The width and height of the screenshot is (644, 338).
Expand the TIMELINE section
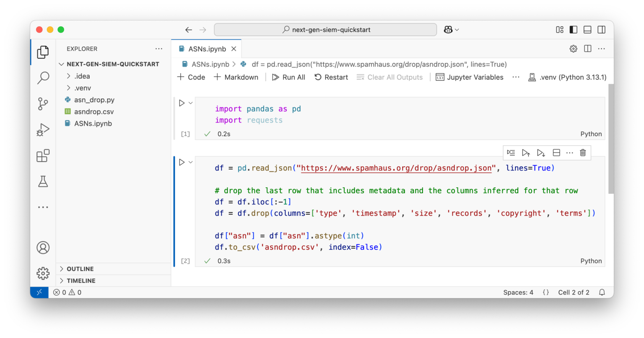point(81,281)
